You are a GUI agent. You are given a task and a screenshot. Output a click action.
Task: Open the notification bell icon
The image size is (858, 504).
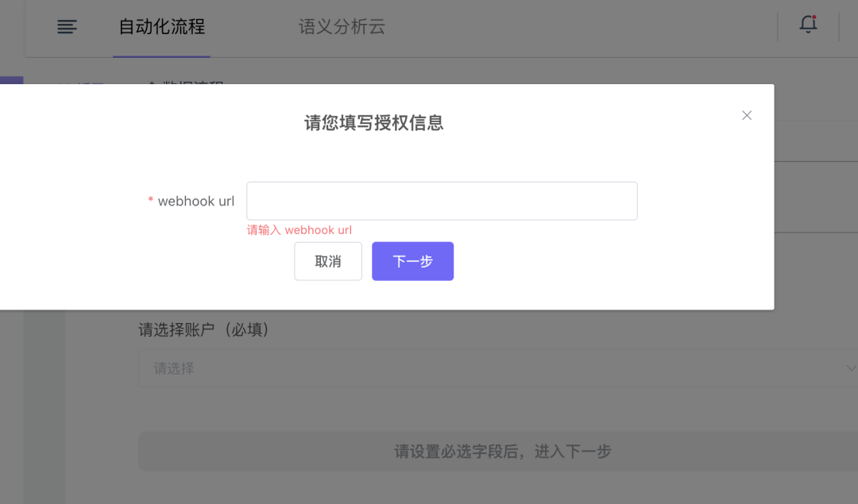pyautogui.click(x=808, y=25)
